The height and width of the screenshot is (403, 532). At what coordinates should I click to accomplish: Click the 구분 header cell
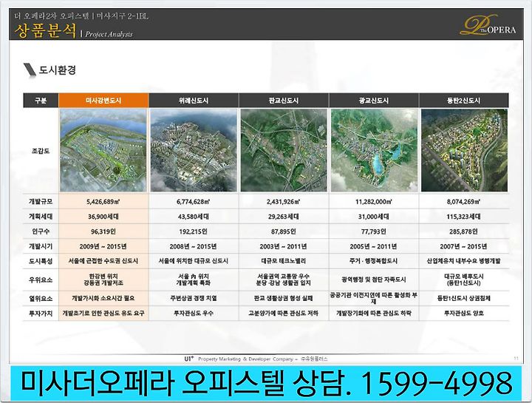pos(41,101)
